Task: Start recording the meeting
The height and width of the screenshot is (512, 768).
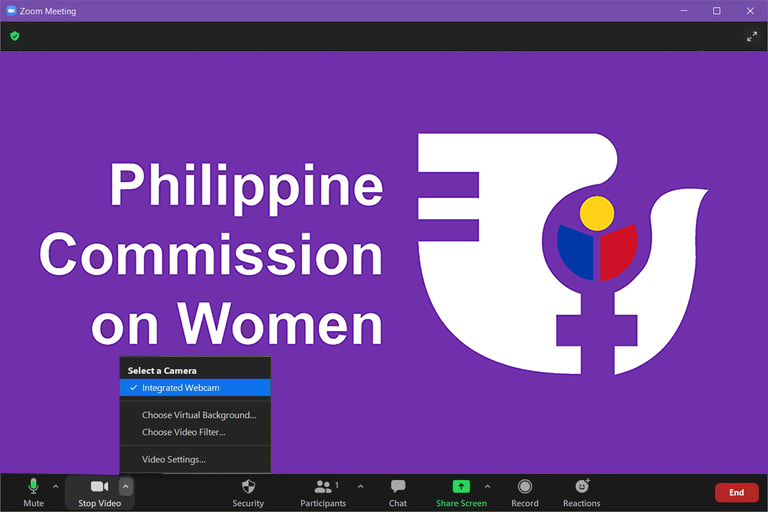Action: 525,492
